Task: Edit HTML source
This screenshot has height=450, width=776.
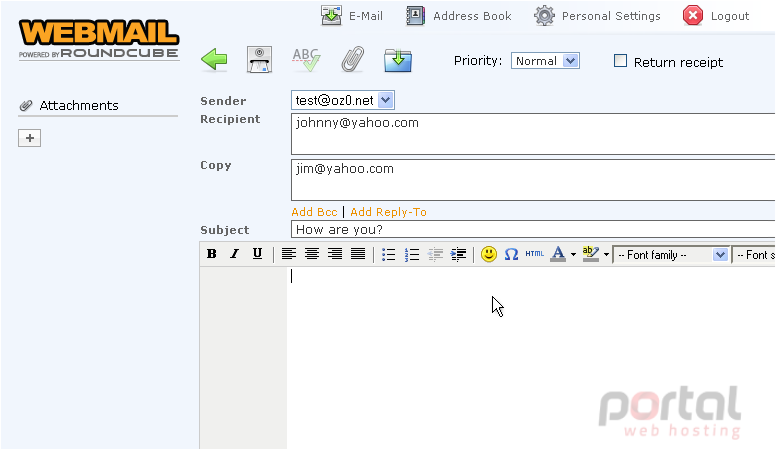Action: coord(534,254)
